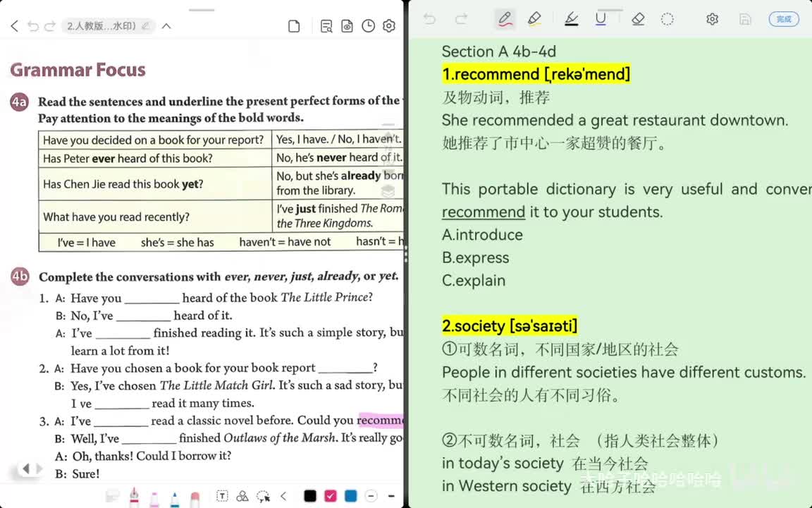The height and width of the screenshot is (508, 812).
Task: Open note pane settings gear
Action: [713, 19]
